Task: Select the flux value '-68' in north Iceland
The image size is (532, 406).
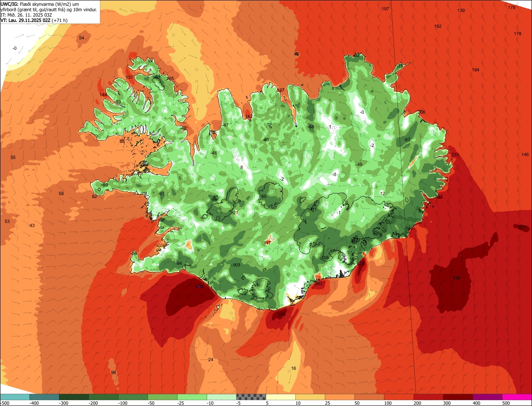Action: tap(310, 127)
